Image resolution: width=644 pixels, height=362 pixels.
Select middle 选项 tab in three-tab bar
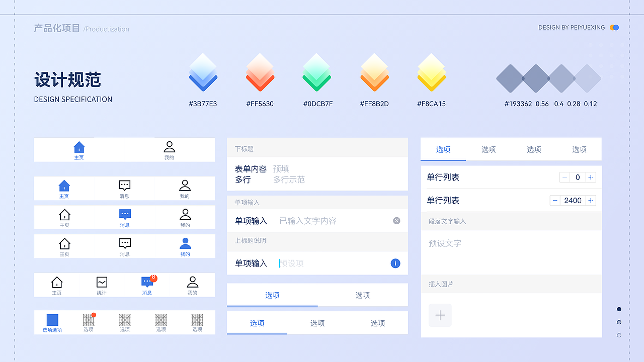(x=317, y=323)
